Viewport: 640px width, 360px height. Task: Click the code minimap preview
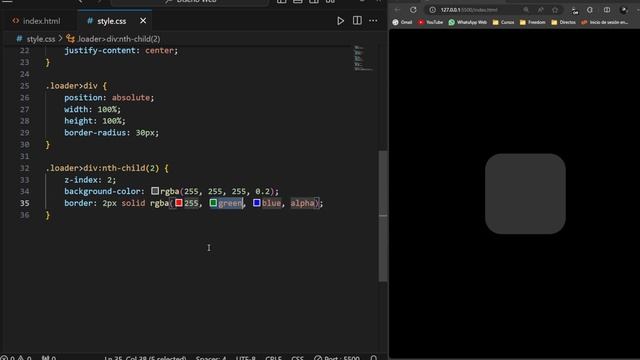tap(362, 58)
